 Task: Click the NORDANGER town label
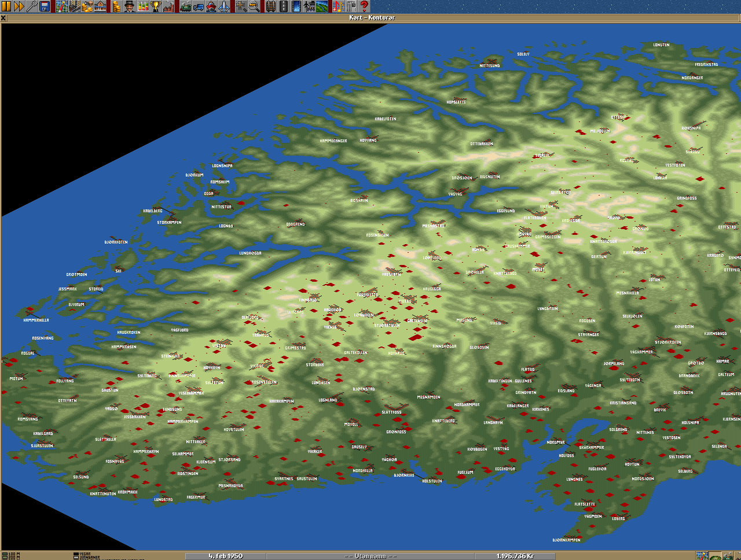(x=692, y=78)
